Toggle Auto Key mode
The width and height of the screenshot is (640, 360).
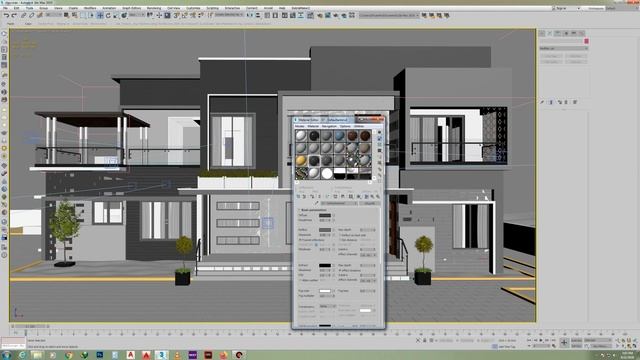576,340
